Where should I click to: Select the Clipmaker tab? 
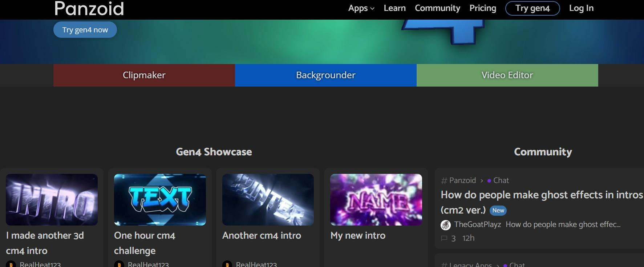[144, 75]
